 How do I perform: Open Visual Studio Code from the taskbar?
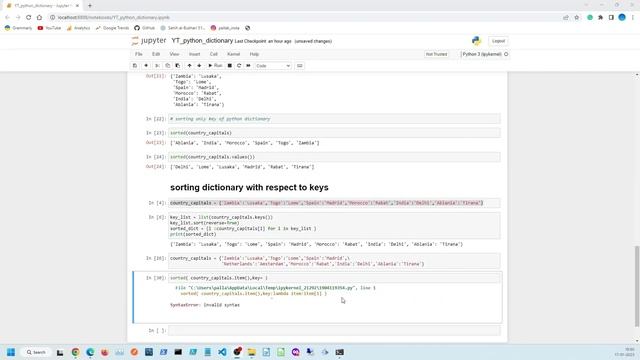click(222, 352)
